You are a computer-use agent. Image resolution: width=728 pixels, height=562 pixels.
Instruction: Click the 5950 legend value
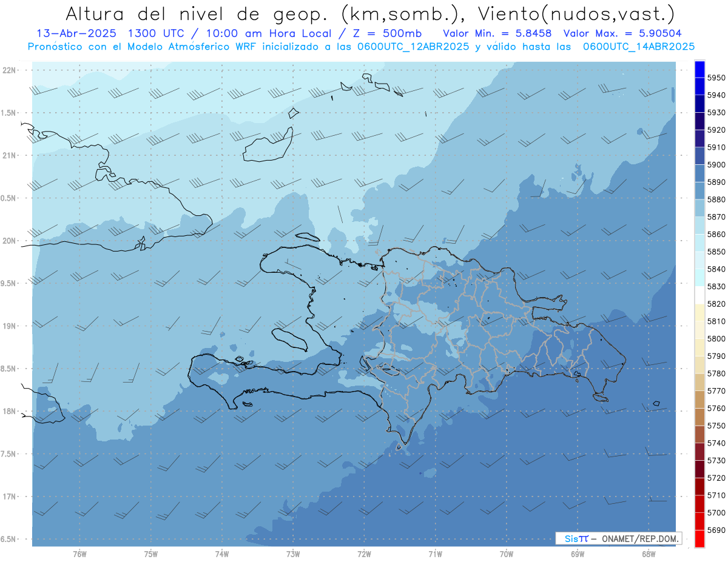[x=716, y=78]
